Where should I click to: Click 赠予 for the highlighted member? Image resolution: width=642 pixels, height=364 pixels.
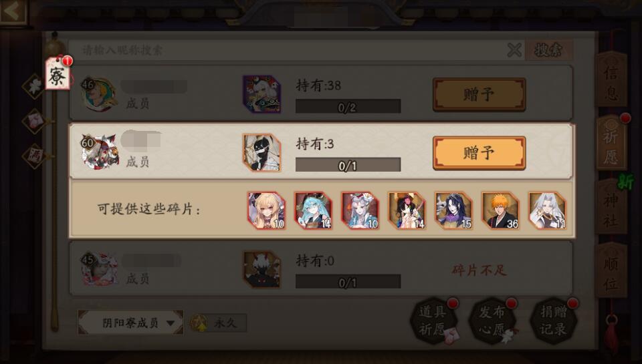click(x=479, y=153)
